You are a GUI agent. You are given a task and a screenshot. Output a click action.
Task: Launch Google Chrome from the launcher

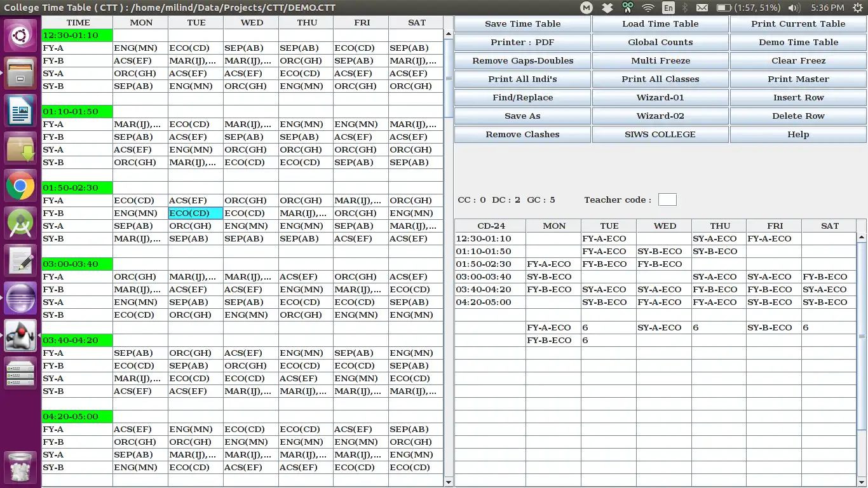pos(20,186)
